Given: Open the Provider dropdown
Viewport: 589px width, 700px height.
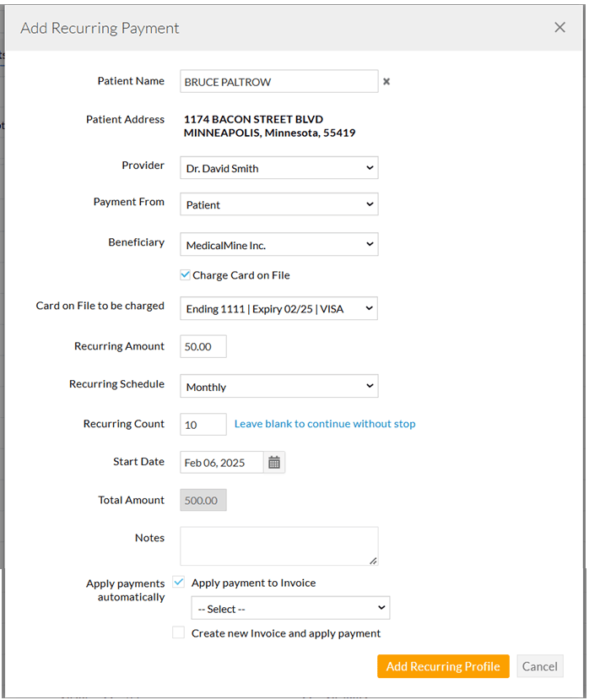Looking at the screenshot, I should (x=278, y=167).
